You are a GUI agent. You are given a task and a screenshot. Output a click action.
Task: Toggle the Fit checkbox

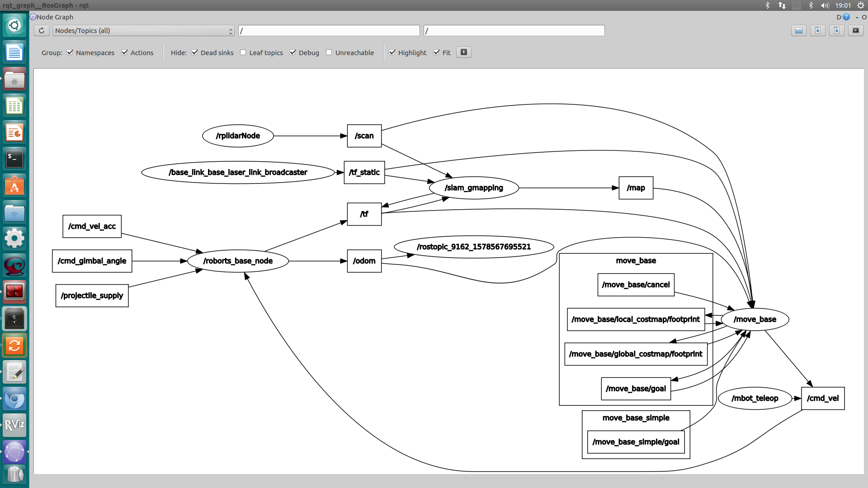click(x=436, y=52)
